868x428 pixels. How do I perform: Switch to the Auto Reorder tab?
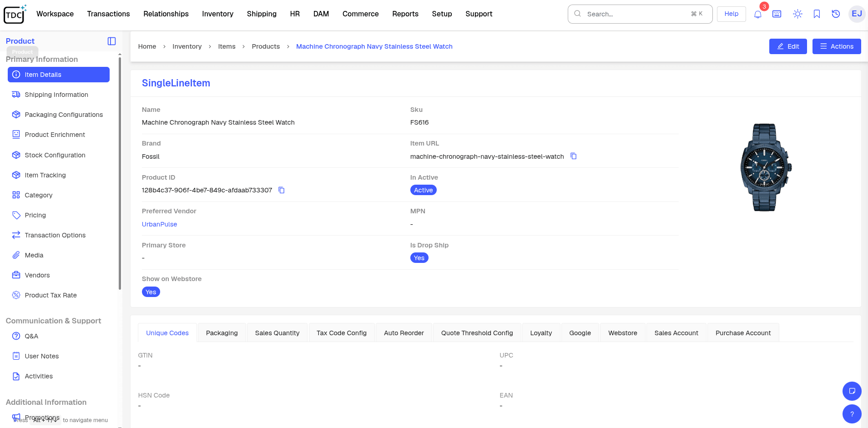404,333
